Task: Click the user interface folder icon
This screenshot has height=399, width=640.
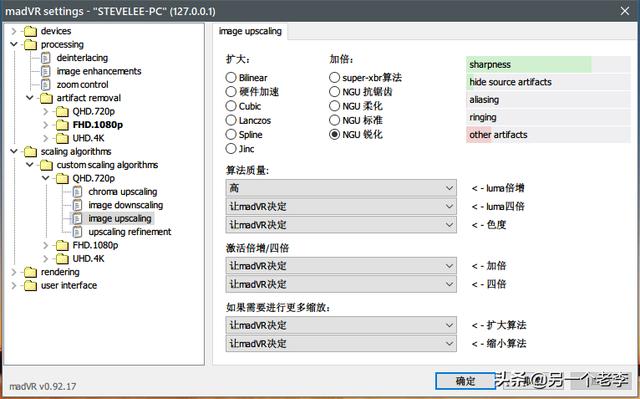Action: (x=30, y=286)
